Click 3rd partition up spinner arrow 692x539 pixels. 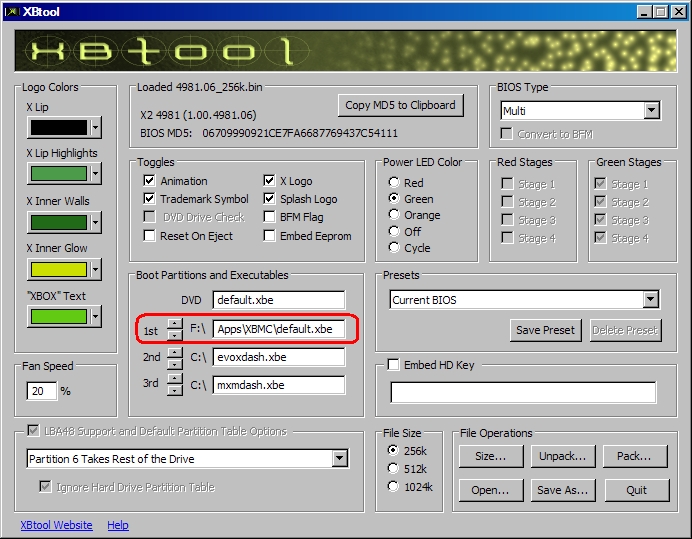tap(175, 379)
